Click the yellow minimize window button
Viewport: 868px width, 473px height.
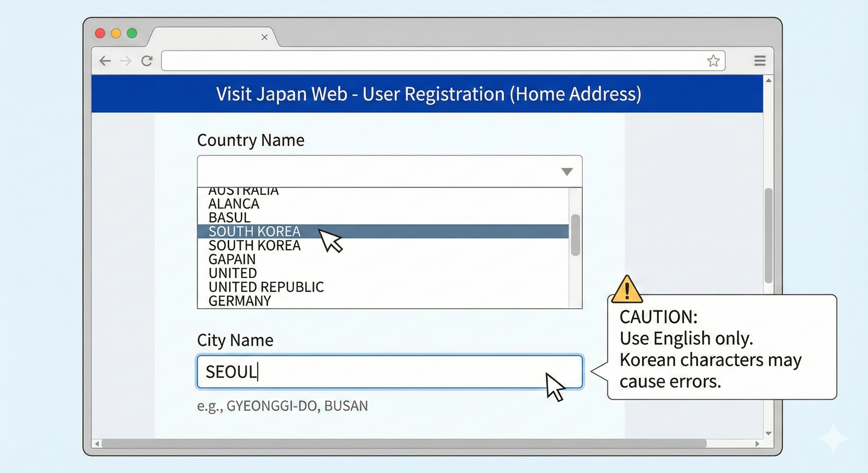pos(116,33)
